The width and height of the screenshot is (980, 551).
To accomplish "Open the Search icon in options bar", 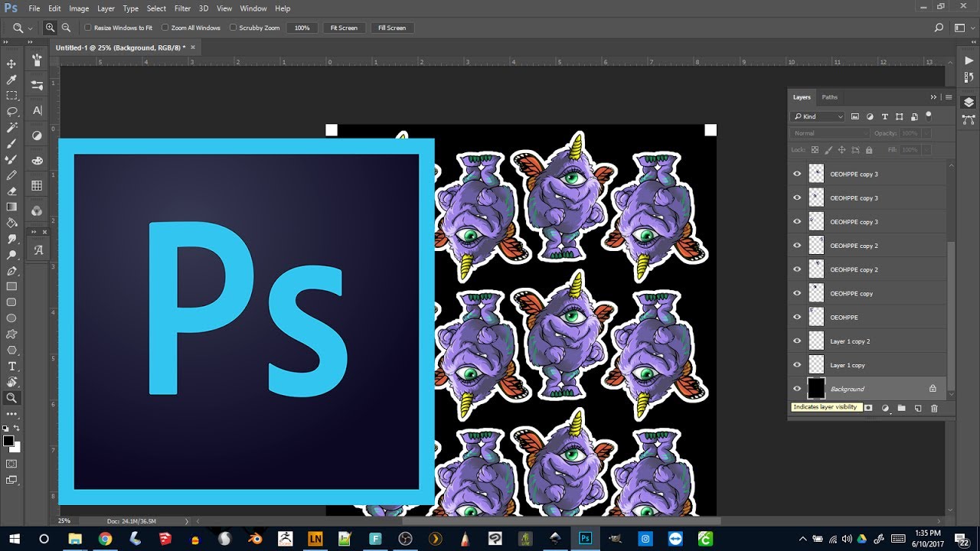I will [x=939, y=28].
